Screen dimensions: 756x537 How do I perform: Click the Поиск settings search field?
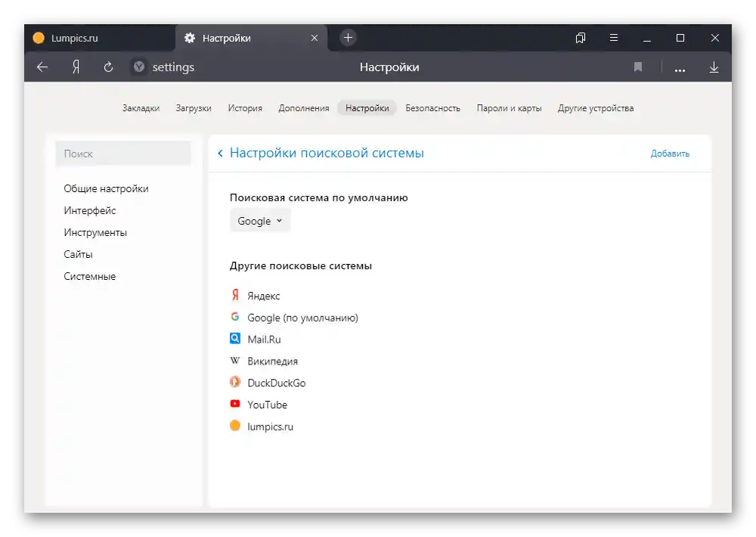tap(123, 154)
